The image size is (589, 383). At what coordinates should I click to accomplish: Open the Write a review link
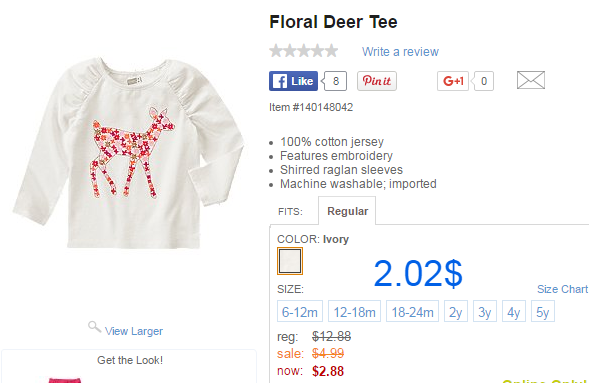400,51
